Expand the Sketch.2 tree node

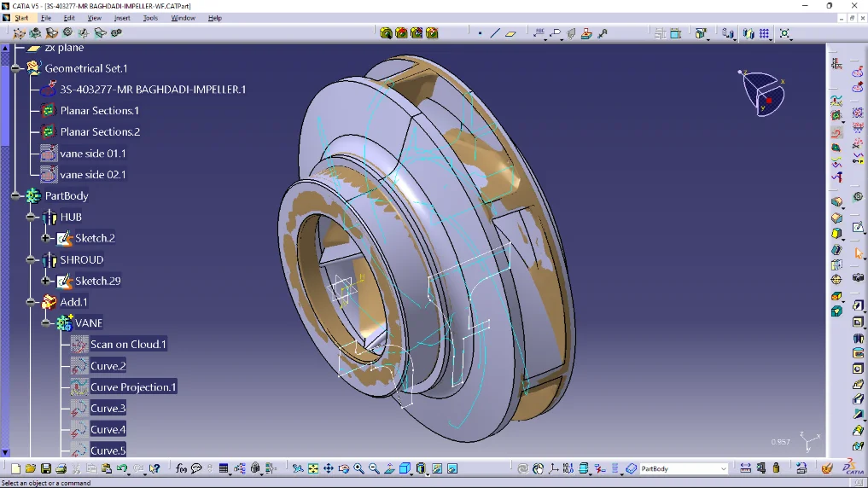(46, 238)
